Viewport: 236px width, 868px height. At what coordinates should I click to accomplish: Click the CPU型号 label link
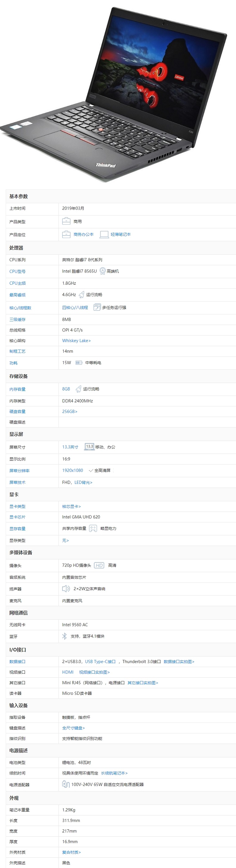[17, 272]
